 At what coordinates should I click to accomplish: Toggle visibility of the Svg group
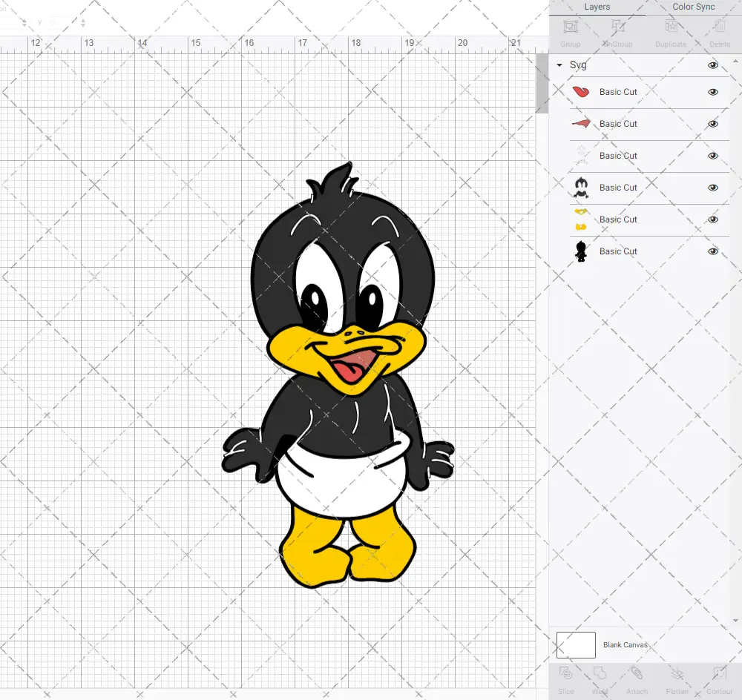(x=712, y=65)
